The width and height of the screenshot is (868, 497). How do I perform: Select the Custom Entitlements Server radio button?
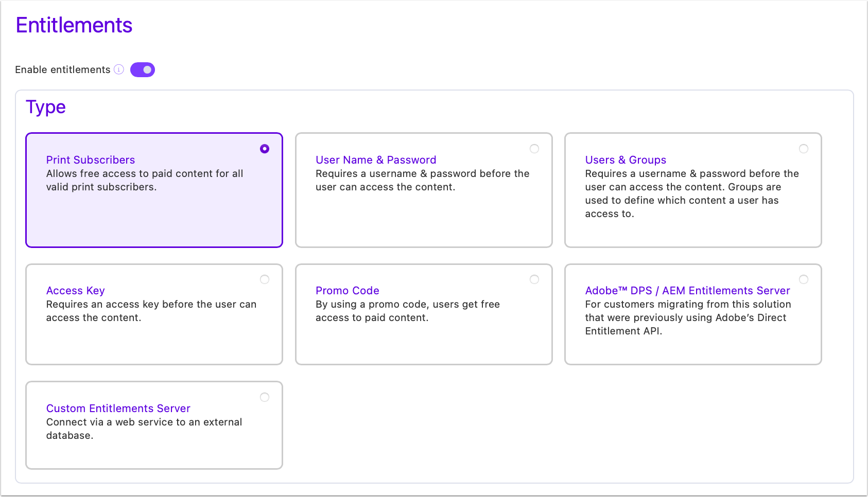tap(265, 397)
